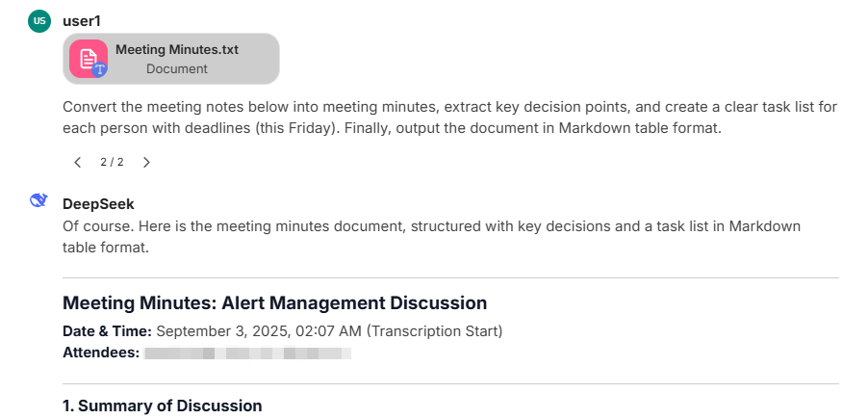
Task: Click the bold Attendees label
Action: coord(101,353)
